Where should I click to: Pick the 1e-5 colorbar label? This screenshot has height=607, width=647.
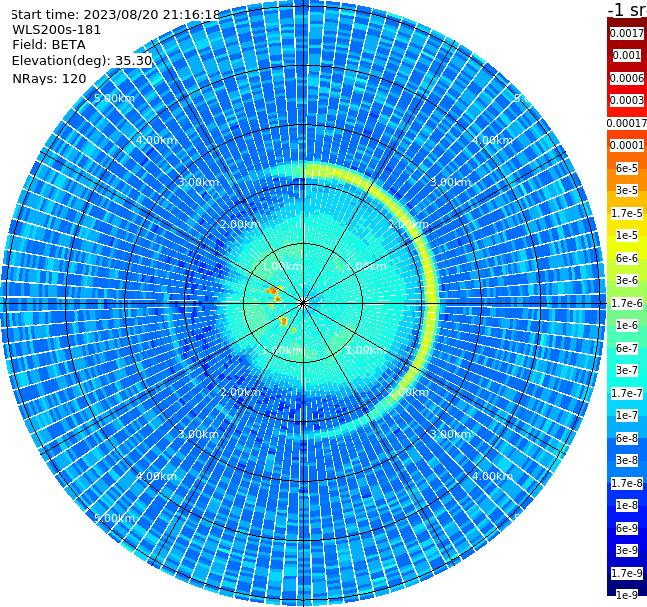(626, 235)
